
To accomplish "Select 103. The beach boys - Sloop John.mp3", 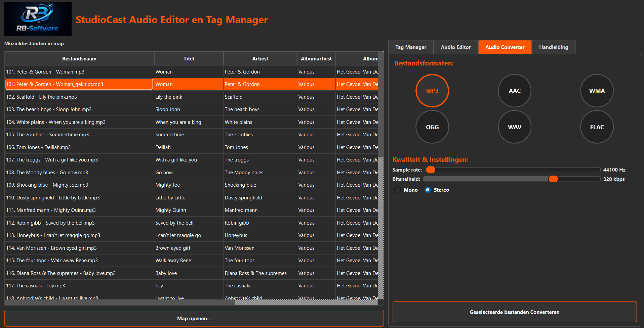I will [x=79, y=109].
